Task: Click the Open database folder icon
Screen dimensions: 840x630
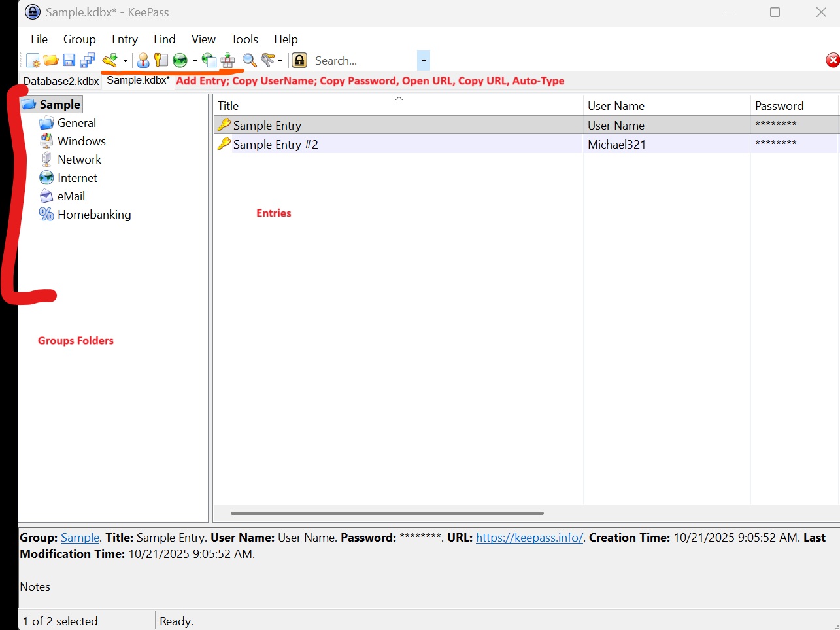Action: coord(51,61)
